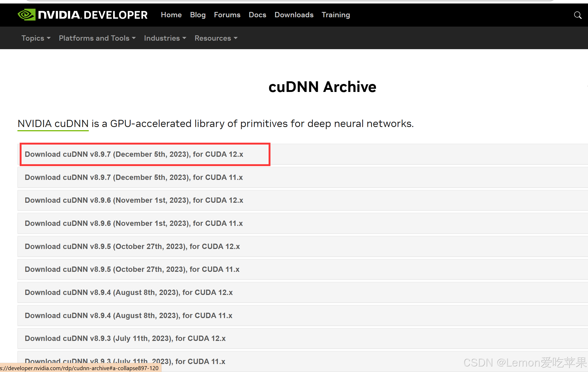The height and width of the screenshot is (372, 588).
Task: Open the Blog page
Action: (x=198, y=15)
